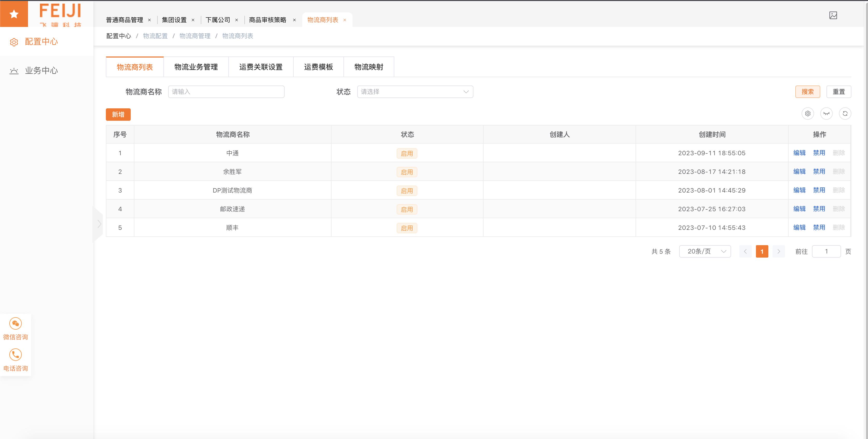The image size is (868, 439).
Task: Refresh the table with refresh icon
Action: (845, 114)
